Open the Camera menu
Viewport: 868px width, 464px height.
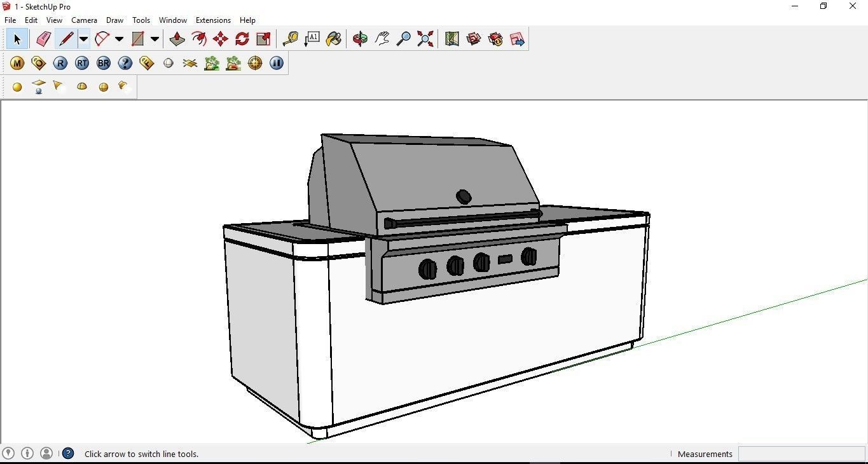84,20
